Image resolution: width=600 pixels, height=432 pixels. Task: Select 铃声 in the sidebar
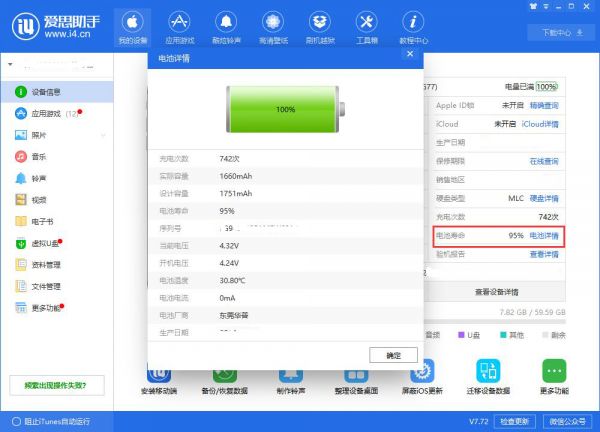57,178
